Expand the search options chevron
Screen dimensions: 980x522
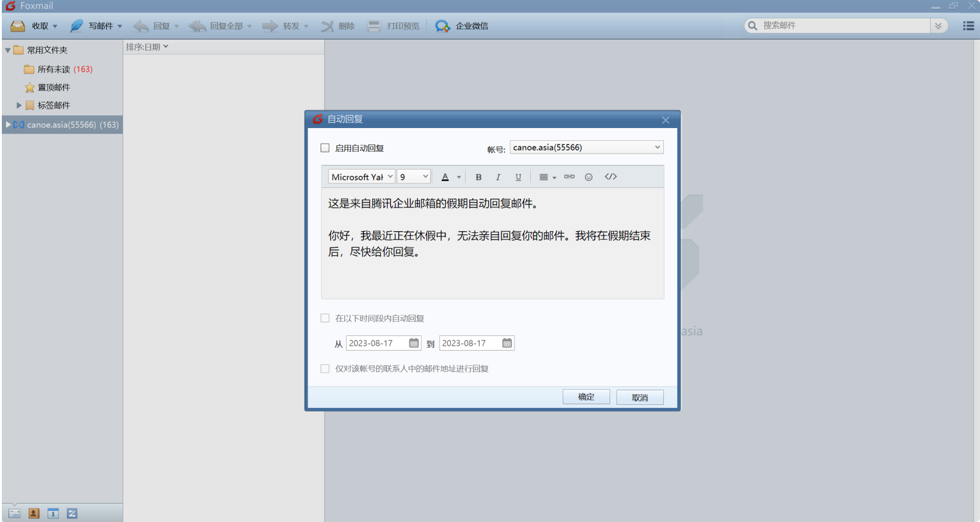[939, 26]
